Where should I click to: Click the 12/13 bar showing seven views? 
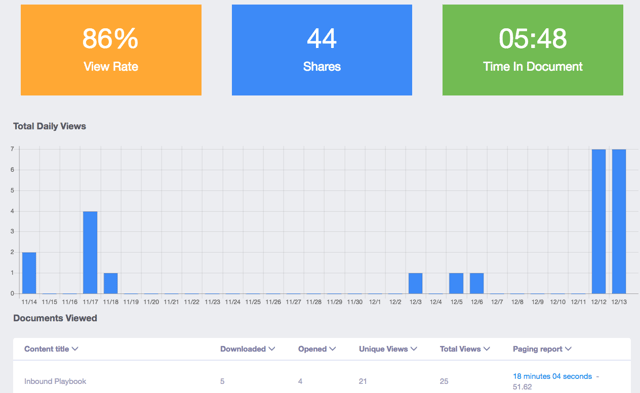619,221
